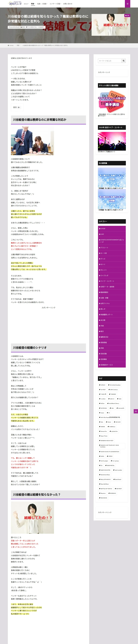138x644 pixels.
Task: Click the 7ORDER tag
Action: [x=112, y=394]
